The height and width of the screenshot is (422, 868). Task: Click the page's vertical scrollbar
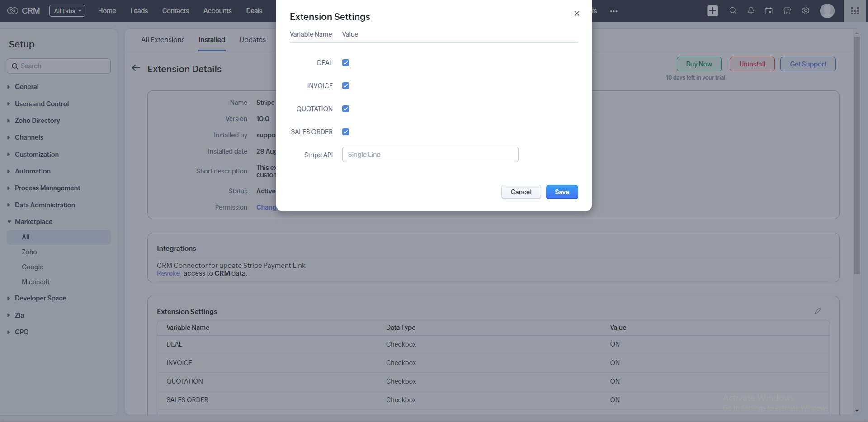click(857, 155)
